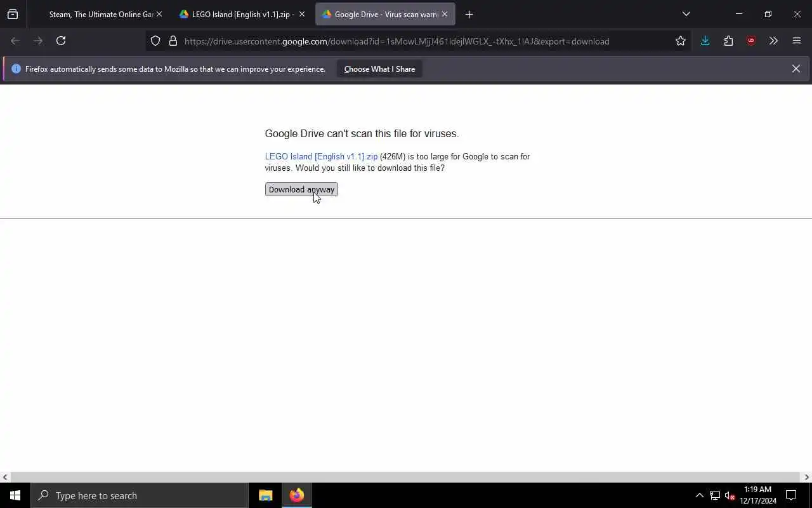Restore down the Firefox window
Image resolution: width=812 pixels, height=508 pixels.
[x=768, y=14]
